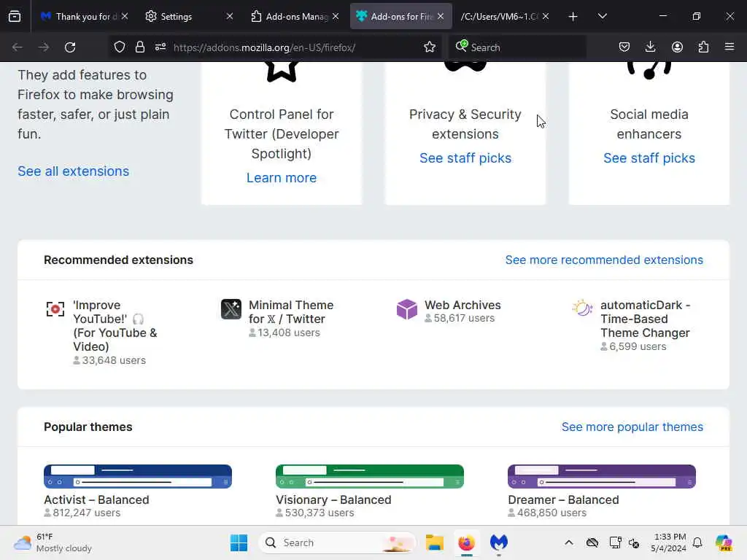Click 'See all extensions' link

tap(74, 171)
